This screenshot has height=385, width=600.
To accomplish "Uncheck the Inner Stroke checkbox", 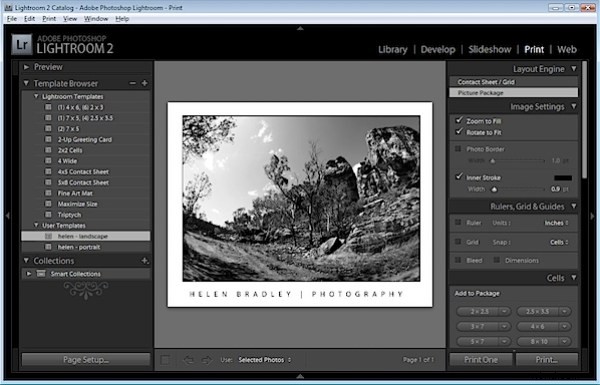I will pos(459,176).
